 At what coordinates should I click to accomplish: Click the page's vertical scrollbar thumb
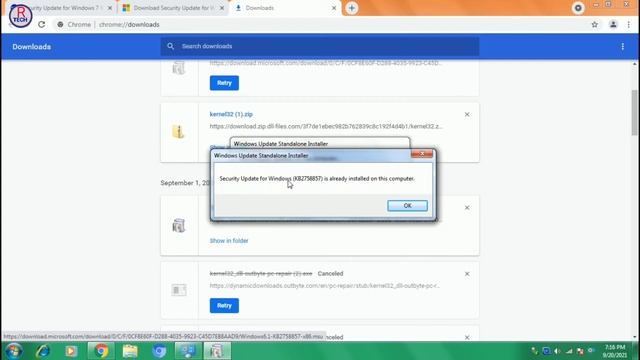coord(635,112)
